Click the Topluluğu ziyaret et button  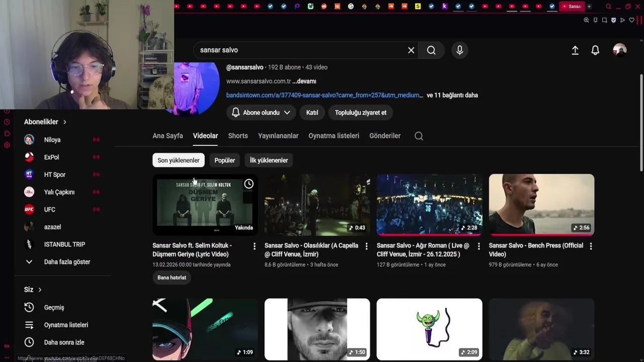[361, 113]
